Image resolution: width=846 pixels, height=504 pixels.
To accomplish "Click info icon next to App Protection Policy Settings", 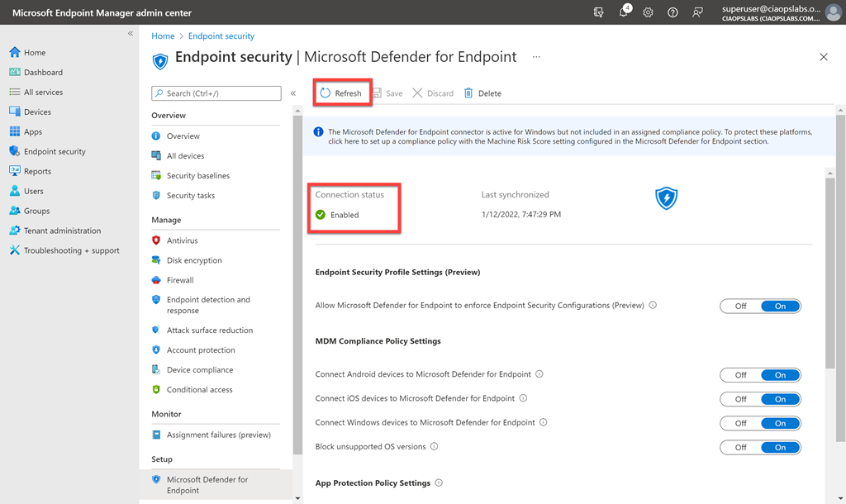I will 439,483.
